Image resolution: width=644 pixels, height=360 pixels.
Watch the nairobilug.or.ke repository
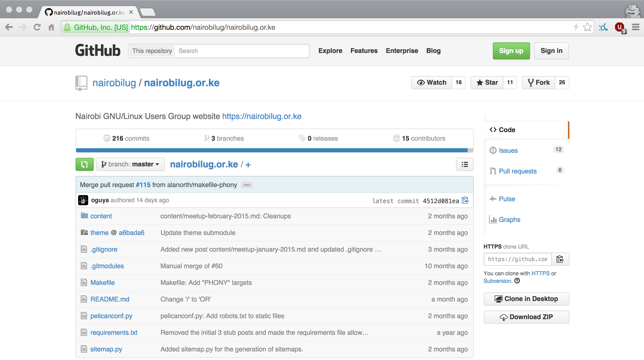pyautogui.click(x=432, y=82)
